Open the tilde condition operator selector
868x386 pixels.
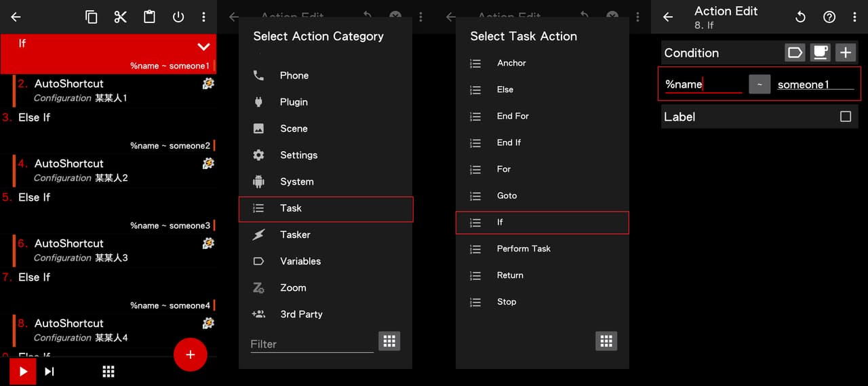(759, 84)
